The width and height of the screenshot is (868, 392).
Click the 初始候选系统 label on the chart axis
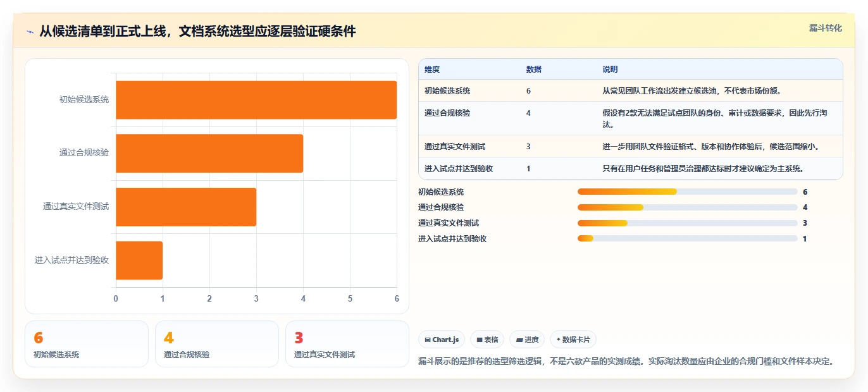[84, 100]
